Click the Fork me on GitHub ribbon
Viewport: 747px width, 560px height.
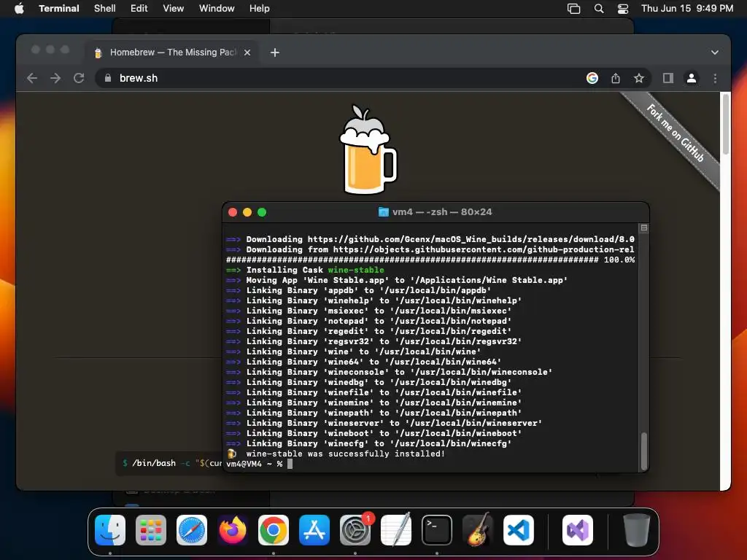pos(675,133)
